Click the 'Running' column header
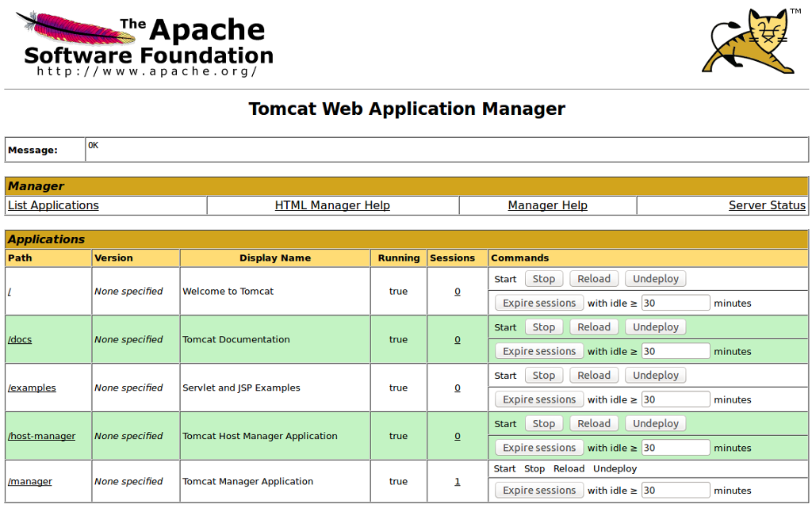Image resolution: width=812 pixels, height=508 pixels. [399, 258]
